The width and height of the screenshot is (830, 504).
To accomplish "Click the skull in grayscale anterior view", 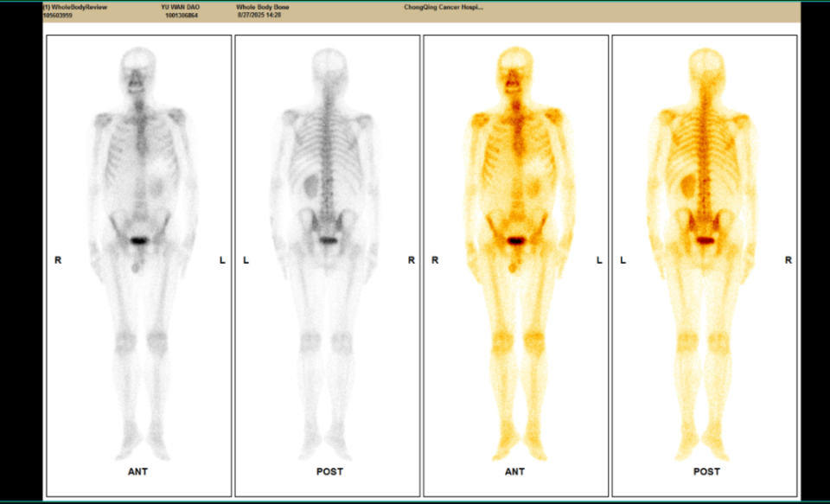I will click(138, 64).
